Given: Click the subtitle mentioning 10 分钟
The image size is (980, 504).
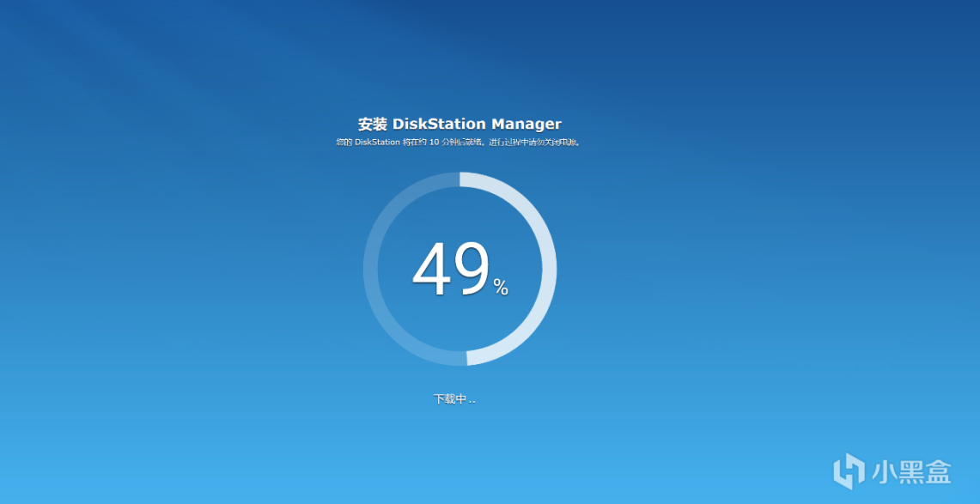Looking at the screenshot, I should 460,143.
